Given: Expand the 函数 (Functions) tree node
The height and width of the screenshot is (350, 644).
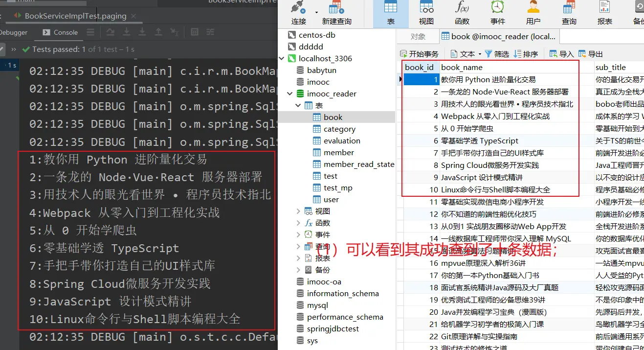Looking at the screenshot, I should click(298, 223).
